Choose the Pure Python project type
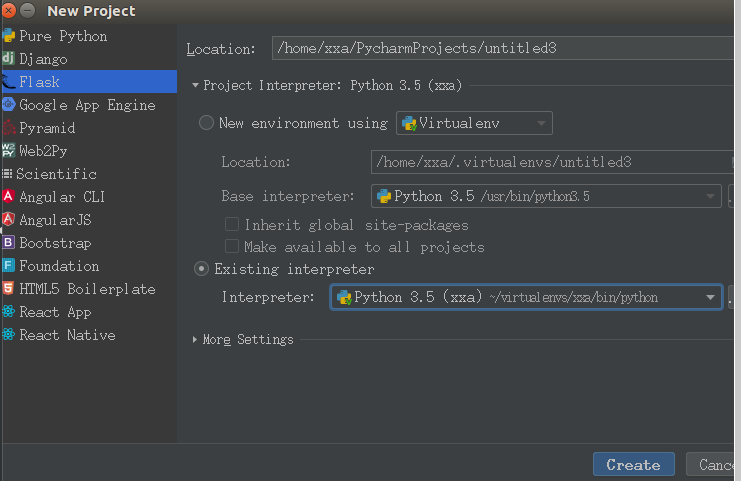 coord(89,36)
